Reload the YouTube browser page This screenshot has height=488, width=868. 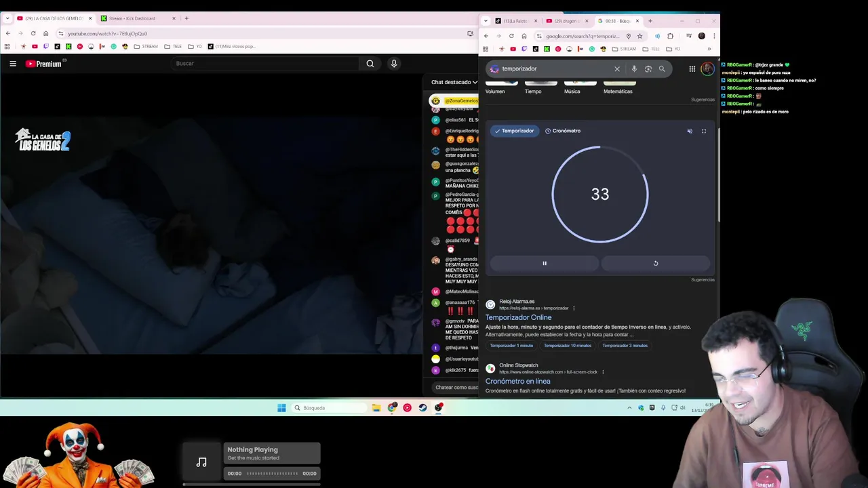pyautogui.click(x=33, y=33)
